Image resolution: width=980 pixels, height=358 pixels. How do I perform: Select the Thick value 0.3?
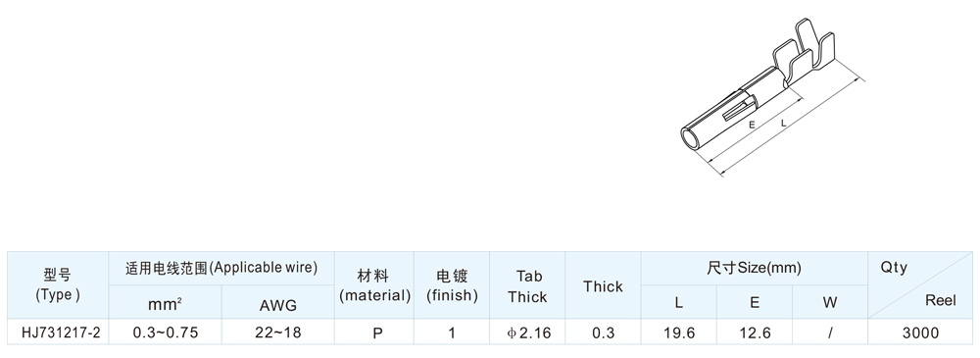(603, 332)
